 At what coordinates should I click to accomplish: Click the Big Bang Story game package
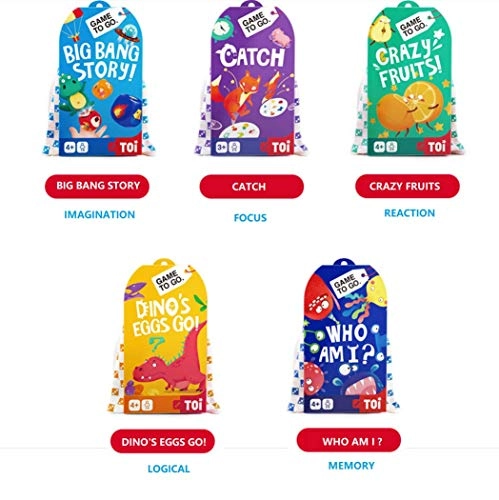tap(100, 80)
